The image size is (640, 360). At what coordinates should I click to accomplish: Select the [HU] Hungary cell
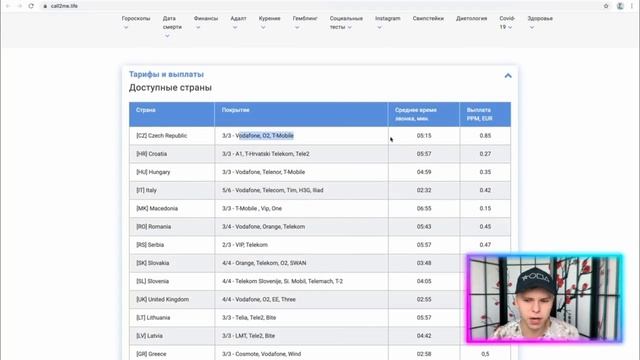click(172, 172)
